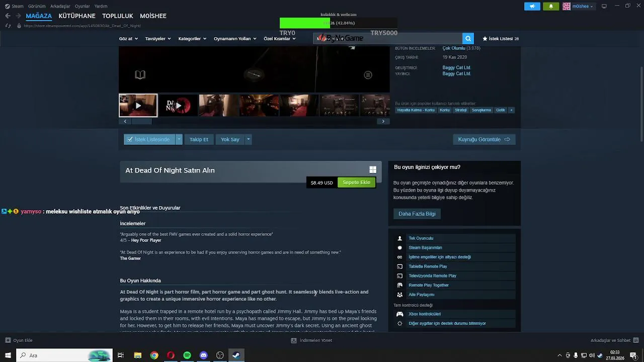Add game to cart with Sepete Ekle

(x=356, y=183)
